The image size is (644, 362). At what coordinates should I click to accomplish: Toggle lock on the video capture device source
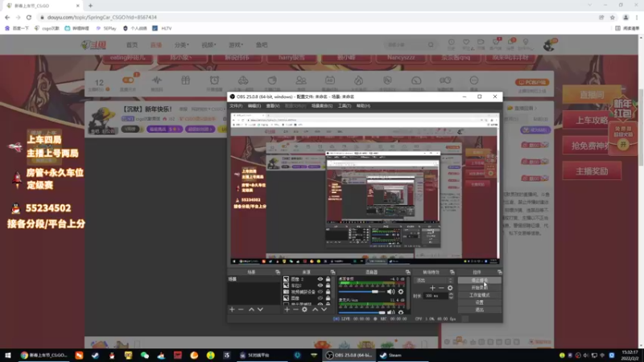[328, 292]
